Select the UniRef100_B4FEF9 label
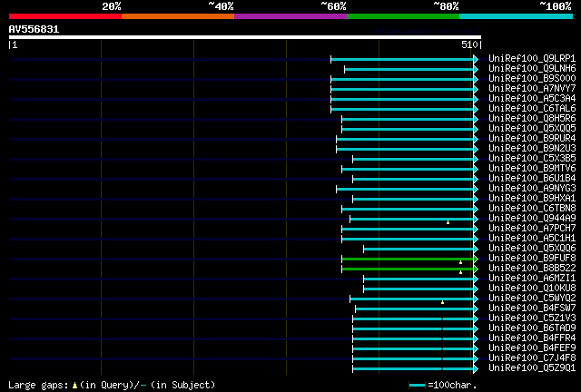The image size is (581, 392). coord(532,348)
